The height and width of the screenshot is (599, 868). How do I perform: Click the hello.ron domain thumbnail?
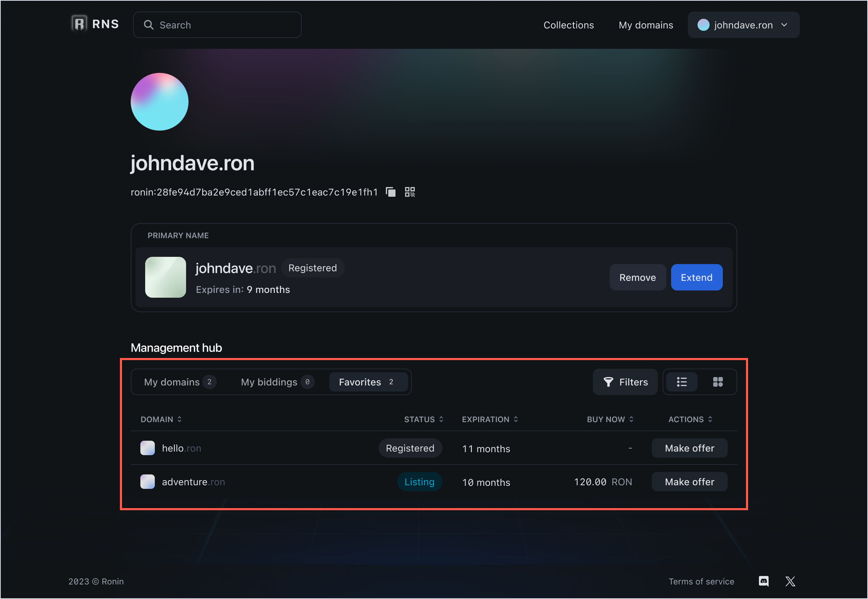pos(147,448)
